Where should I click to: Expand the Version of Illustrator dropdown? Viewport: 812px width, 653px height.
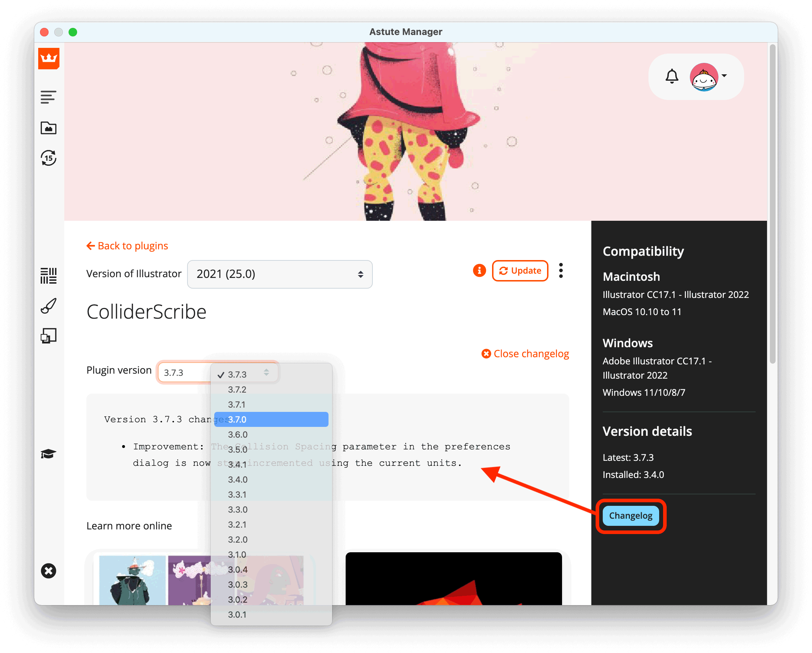pyautogui.click(x=280, y=274)
